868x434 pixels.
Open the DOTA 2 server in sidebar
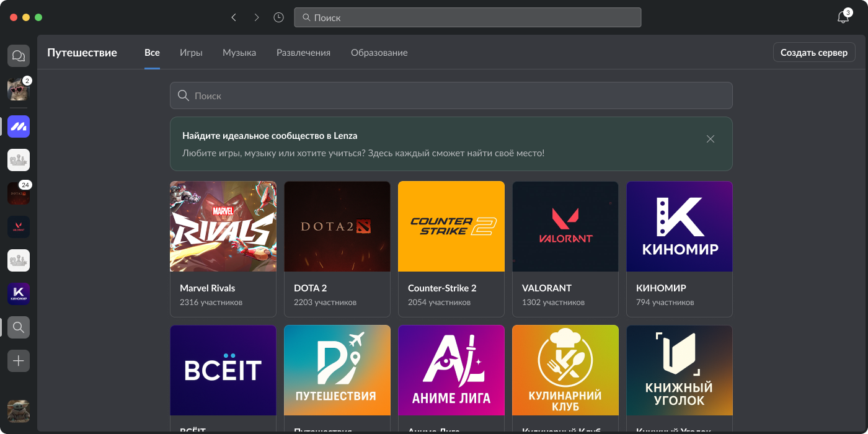point(19,194)
